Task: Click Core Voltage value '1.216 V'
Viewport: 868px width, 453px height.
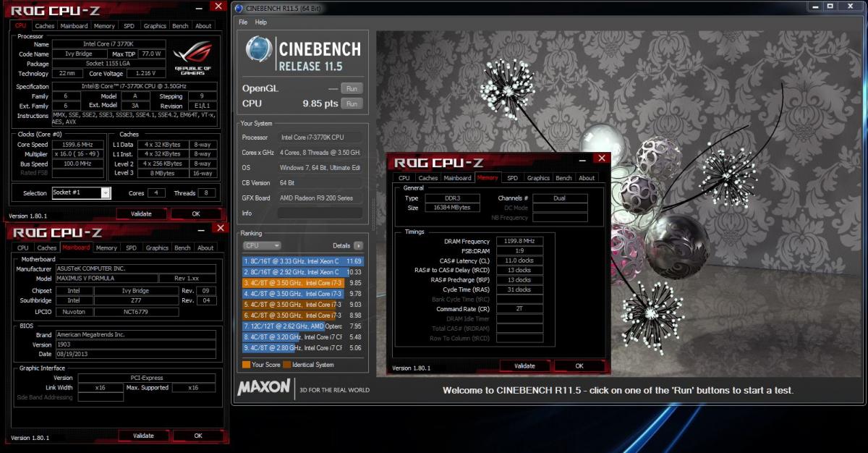Action: [146, 74]
